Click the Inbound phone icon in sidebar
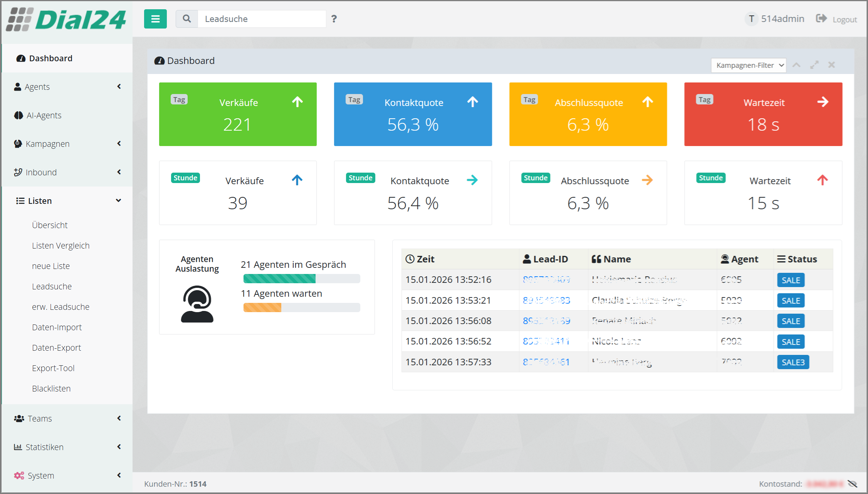The image size is (868, 494). (x=18, y=172)
